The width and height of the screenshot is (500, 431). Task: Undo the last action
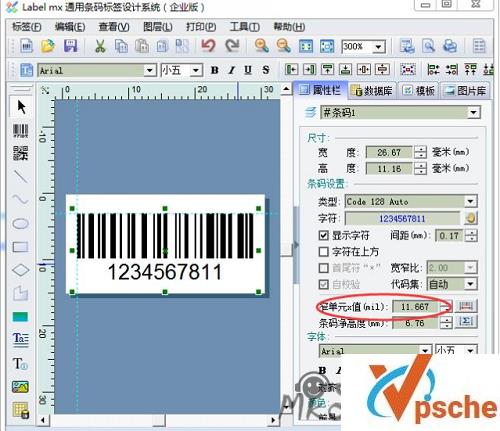click(x=209, y=46)
